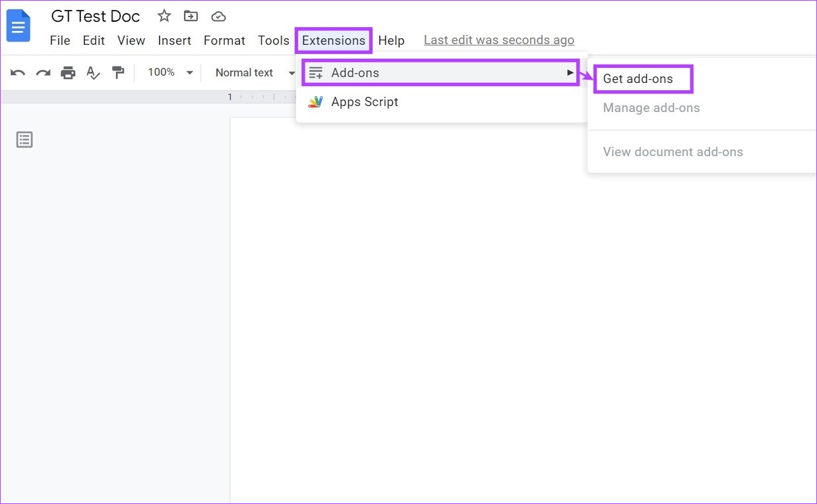The image size is (817, 504).
Task: Click the Google Docs home icon
Action: click(18, 26)
